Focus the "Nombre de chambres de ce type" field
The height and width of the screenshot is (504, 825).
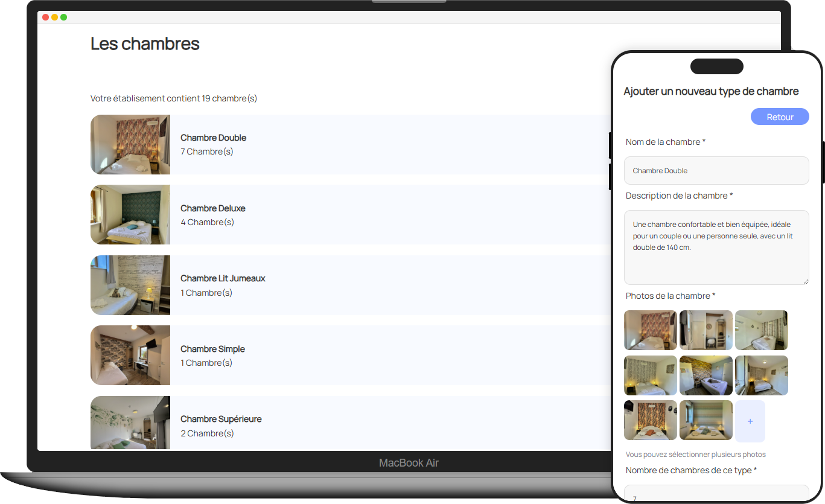pyautogui.click(x=716, y=494)
